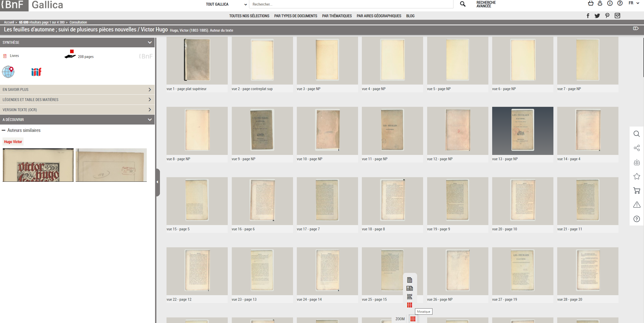Open the FR language dropdown

coord(634,3)
